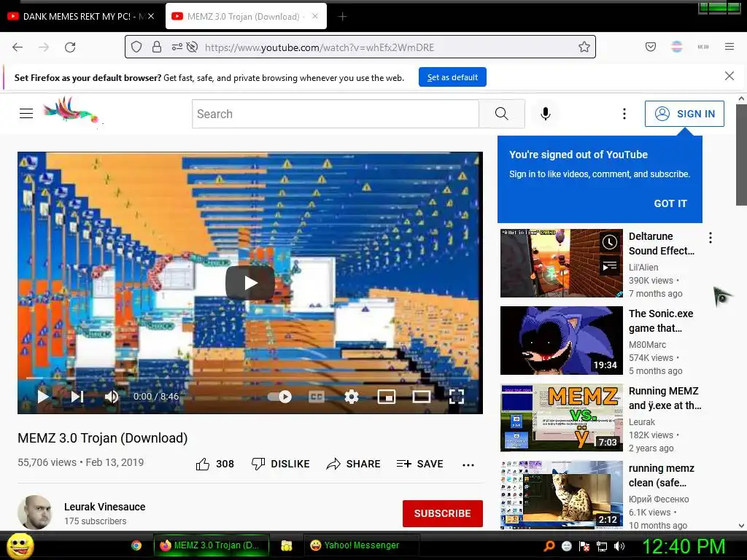Close the default browser notification bar
This screenshot has height=560, width=747.
click(729, 76)
